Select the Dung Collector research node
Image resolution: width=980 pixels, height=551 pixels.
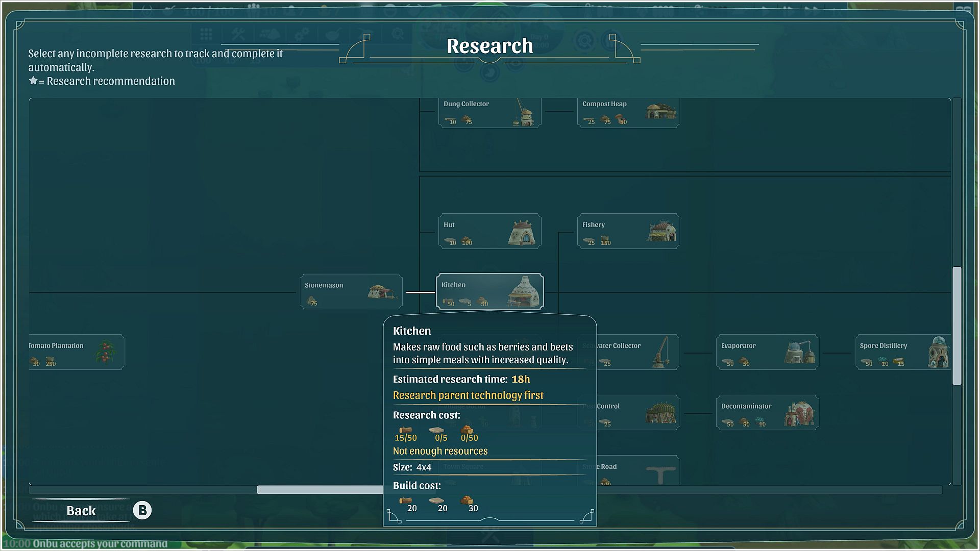point(489,112)
